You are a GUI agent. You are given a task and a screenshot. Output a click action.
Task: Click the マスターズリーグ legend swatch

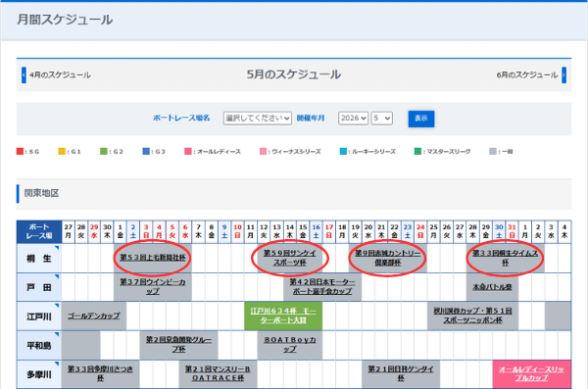coord(417,151)
